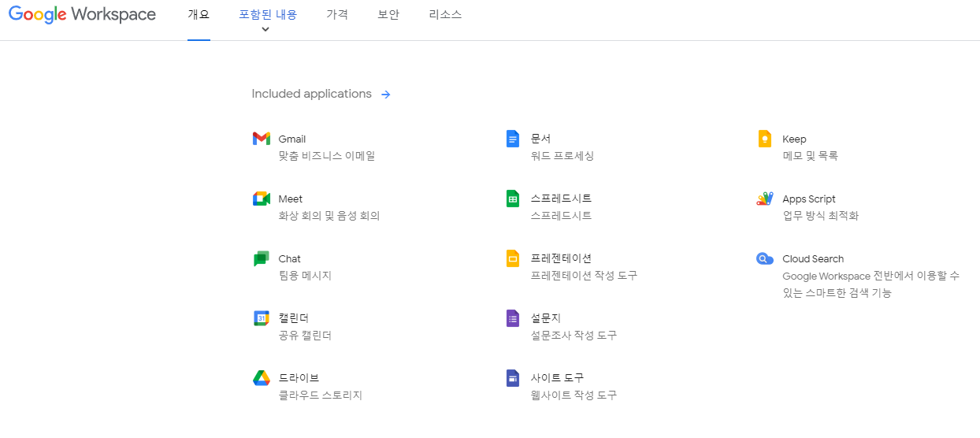Click the text 클라우드 스토리지
The width and height of the screenshot is (980, 438).
[x=321, y=395]
